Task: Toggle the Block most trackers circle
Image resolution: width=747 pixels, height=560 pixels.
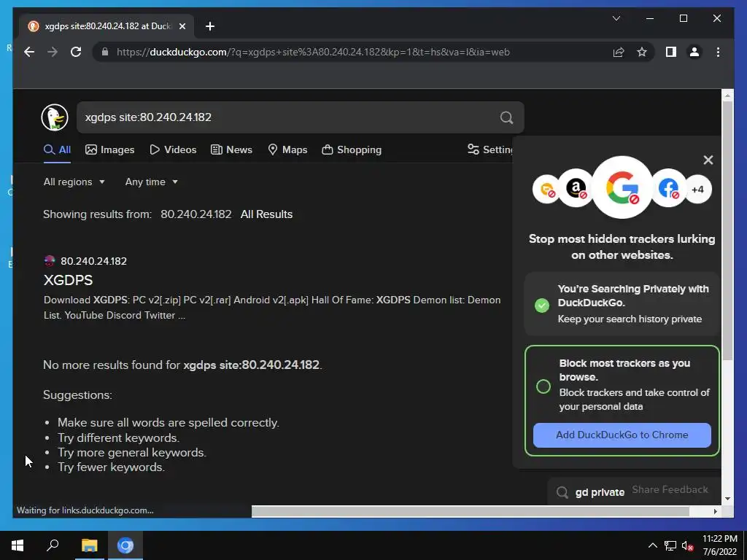Action: 543,386
